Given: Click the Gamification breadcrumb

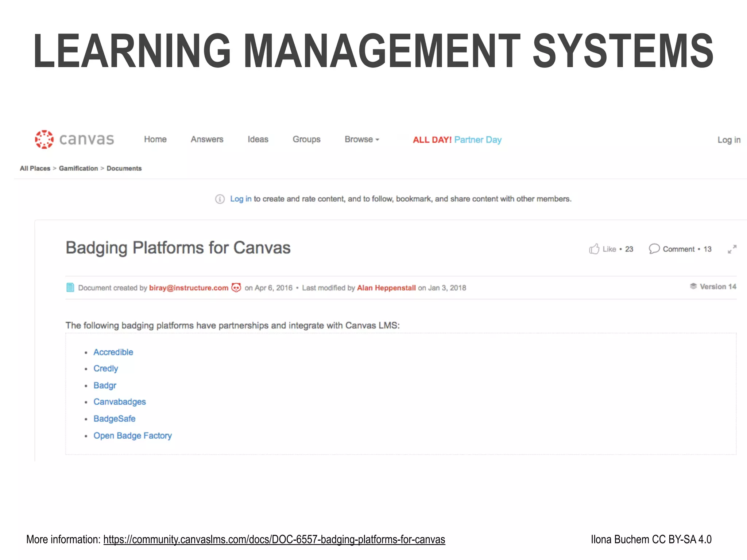Looking at the screenshot, I should click(x=78, y=168).
